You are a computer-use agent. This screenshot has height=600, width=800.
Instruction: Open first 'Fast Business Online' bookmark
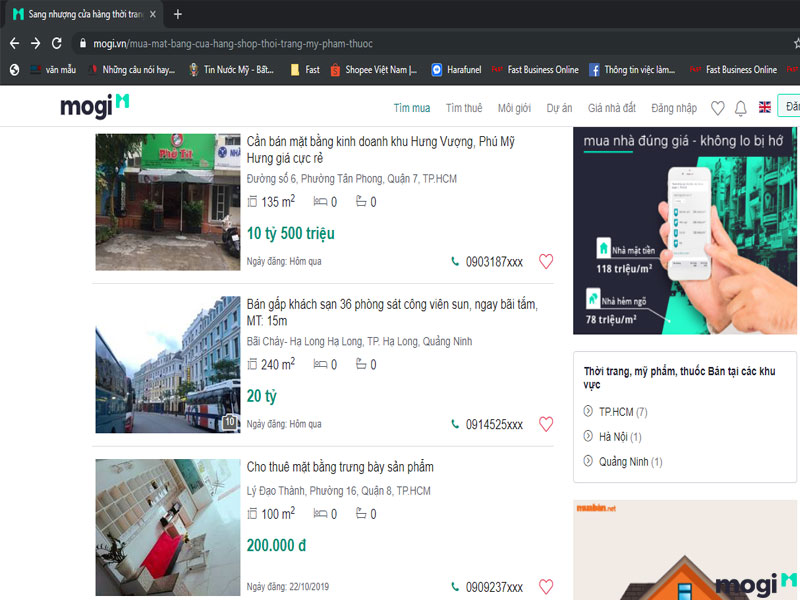click(x=535, y=70)
